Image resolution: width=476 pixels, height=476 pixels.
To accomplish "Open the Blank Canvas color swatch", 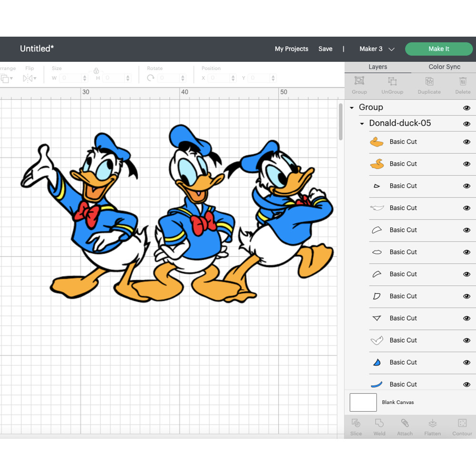I will coord(363,402).
